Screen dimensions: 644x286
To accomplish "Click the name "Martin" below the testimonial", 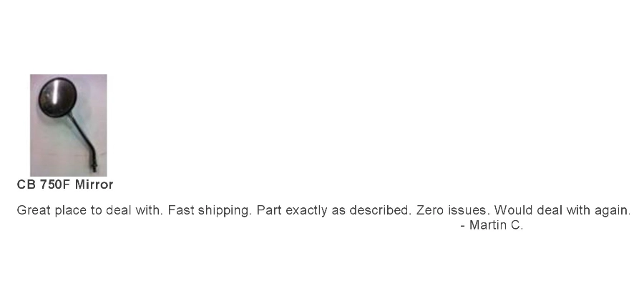I will click(x=488, y=226).
